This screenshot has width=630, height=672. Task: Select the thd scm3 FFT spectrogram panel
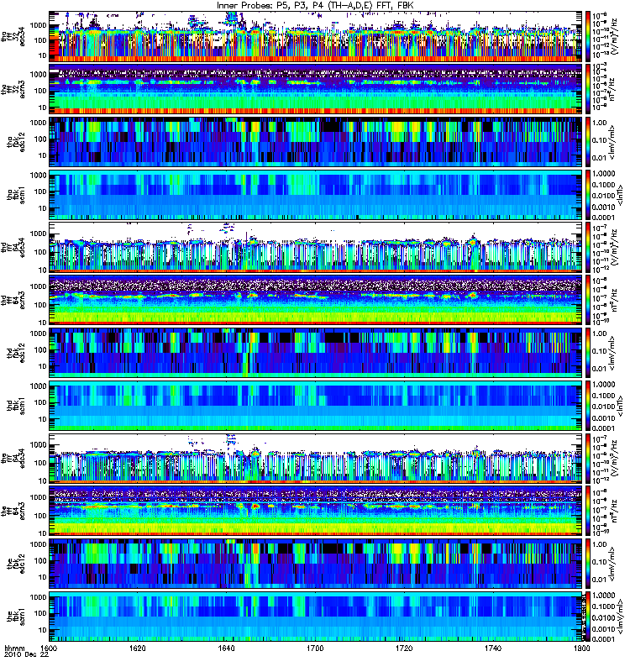coord(316,301)
